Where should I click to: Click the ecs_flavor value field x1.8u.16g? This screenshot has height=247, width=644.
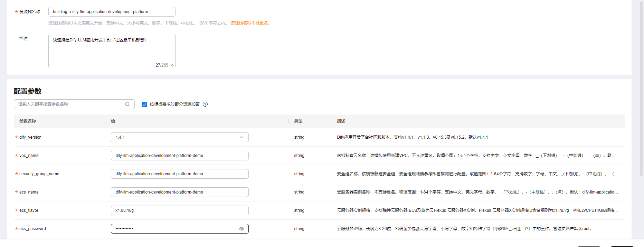[x=180, y=210]
